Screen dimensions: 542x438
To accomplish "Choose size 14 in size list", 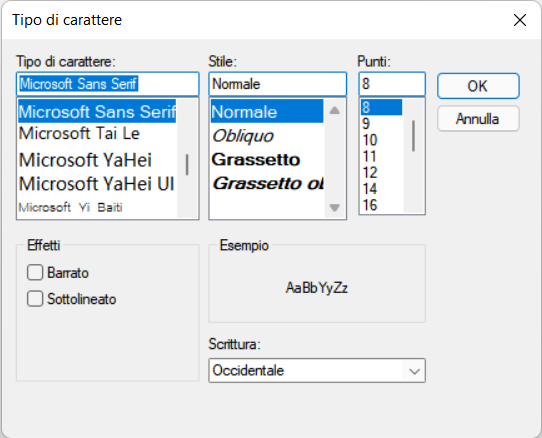I will pos(381,189).
